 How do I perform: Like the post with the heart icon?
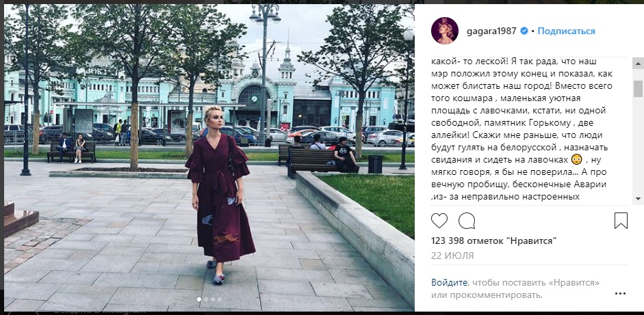tap(439, 221)
